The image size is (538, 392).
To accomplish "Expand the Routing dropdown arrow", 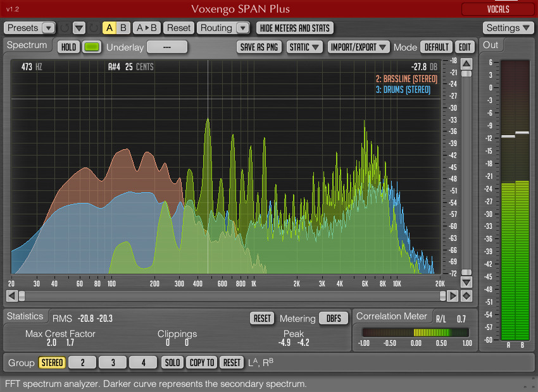I will tap(243, 28).
